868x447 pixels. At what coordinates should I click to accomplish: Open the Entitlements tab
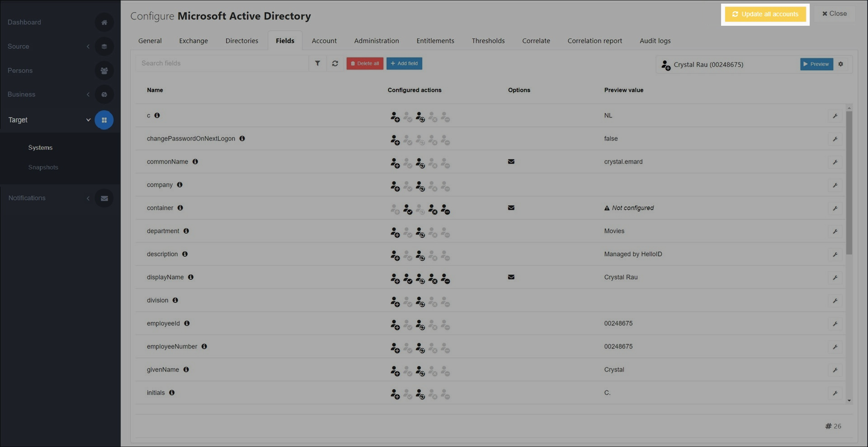tap(435, 41)
